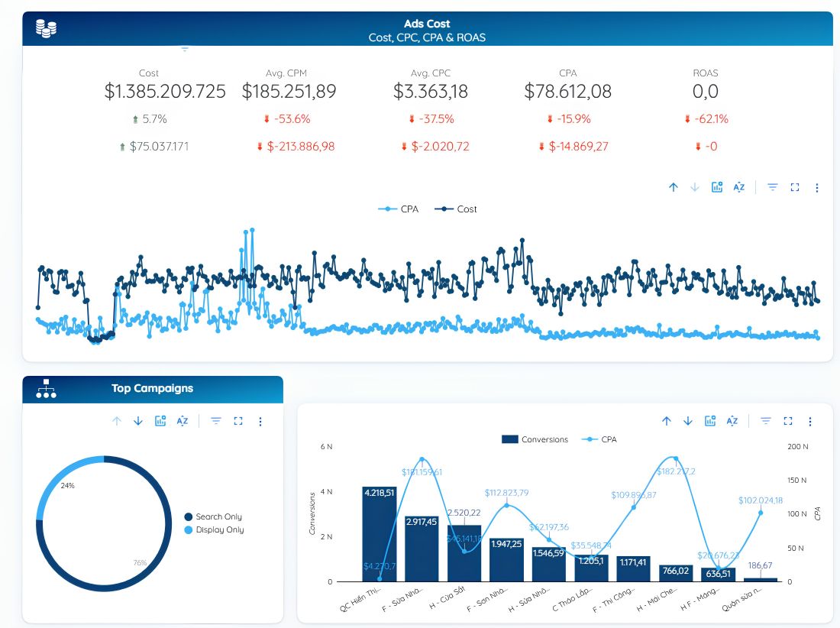Open the filter icon on the Conversions bar chart
This screenshot has height=628, width=840.
click(x=765, y=421)
